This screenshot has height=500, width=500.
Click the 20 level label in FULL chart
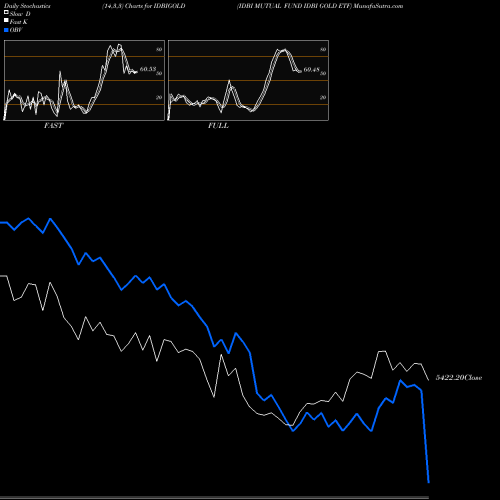[323, 97]
